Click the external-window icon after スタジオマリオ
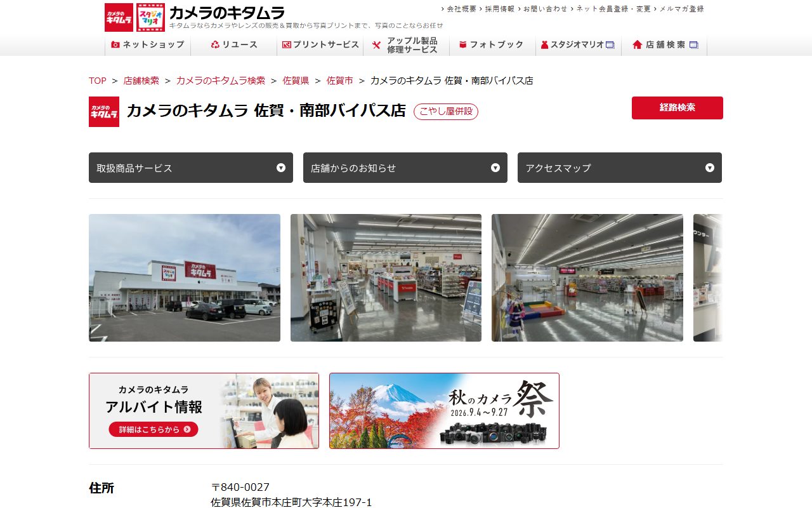The height and width of the screenshot is (508, 812). click(x=610, y=45)
